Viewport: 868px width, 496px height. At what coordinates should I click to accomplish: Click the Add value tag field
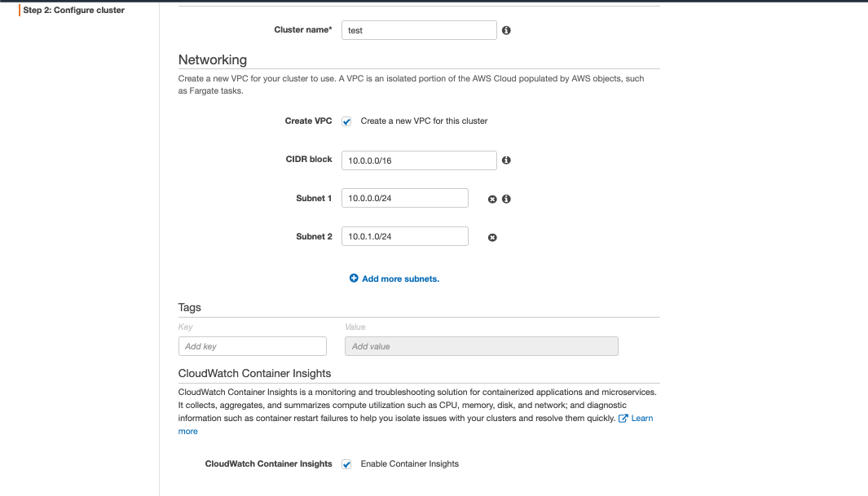[482, 346]
